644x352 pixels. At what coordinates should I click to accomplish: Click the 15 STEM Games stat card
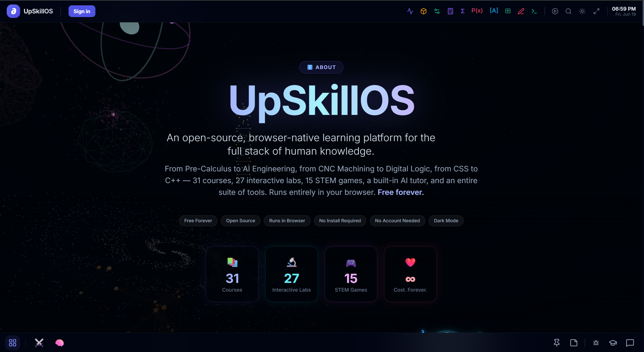[351, 274]
